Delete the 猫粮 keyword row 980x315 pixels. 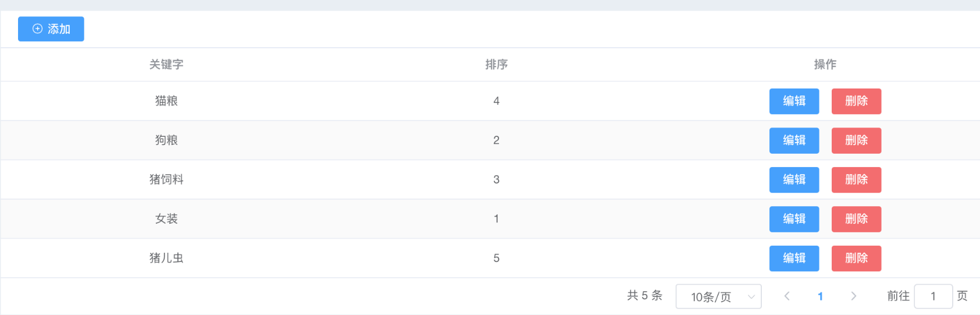pyautogui.click(x=856, y=101)
